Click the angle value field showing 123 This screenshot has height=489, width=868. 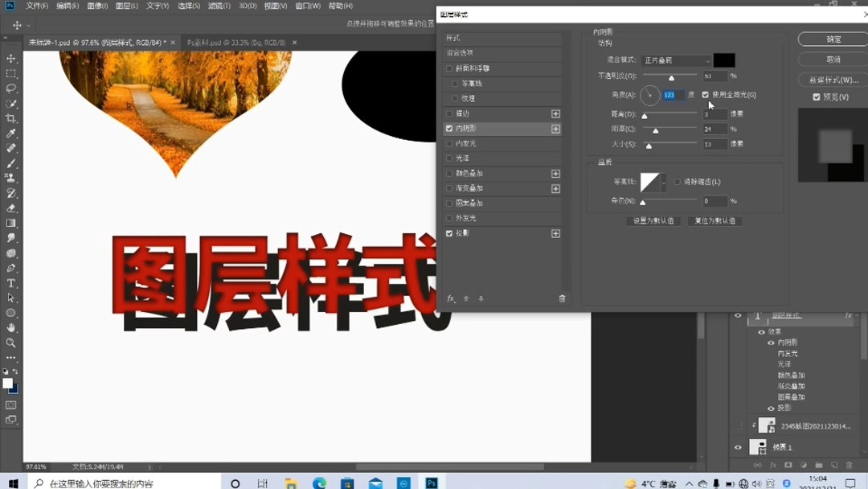point(672,95)
